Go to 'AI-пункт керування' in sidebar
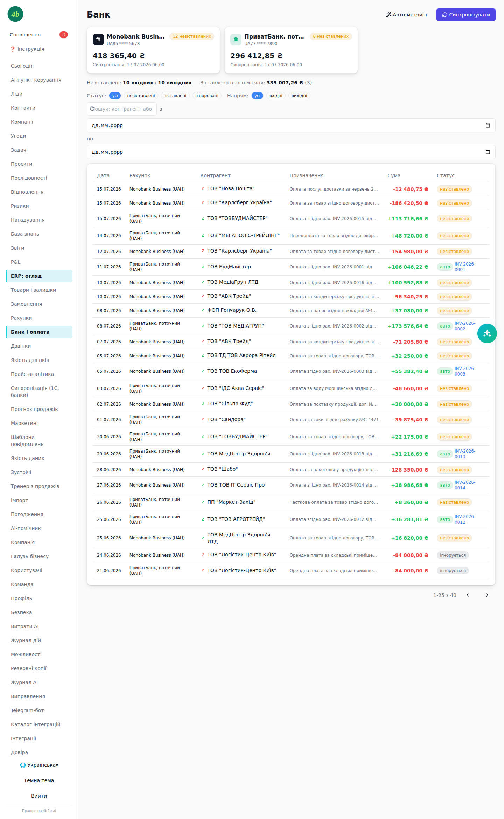This screenshot has width=504, height=819. click(x=39, y=80)
